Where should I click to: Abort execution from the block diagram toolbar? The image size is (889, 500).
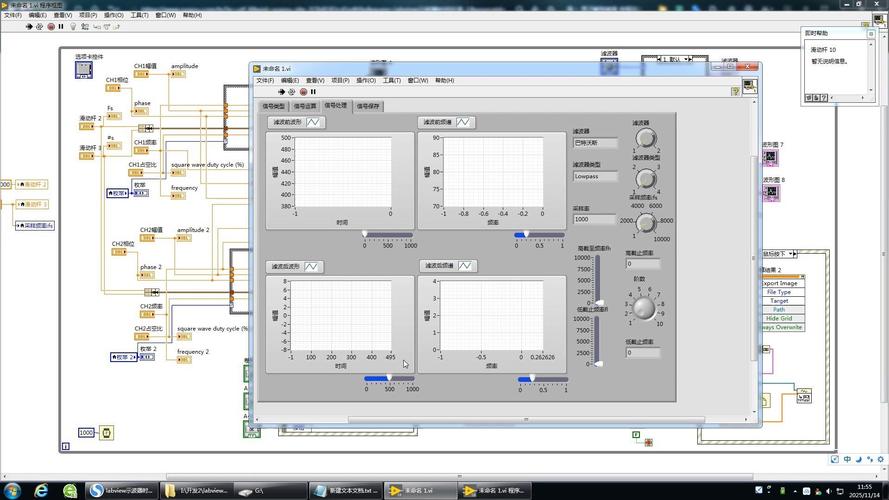pos(51,27)
